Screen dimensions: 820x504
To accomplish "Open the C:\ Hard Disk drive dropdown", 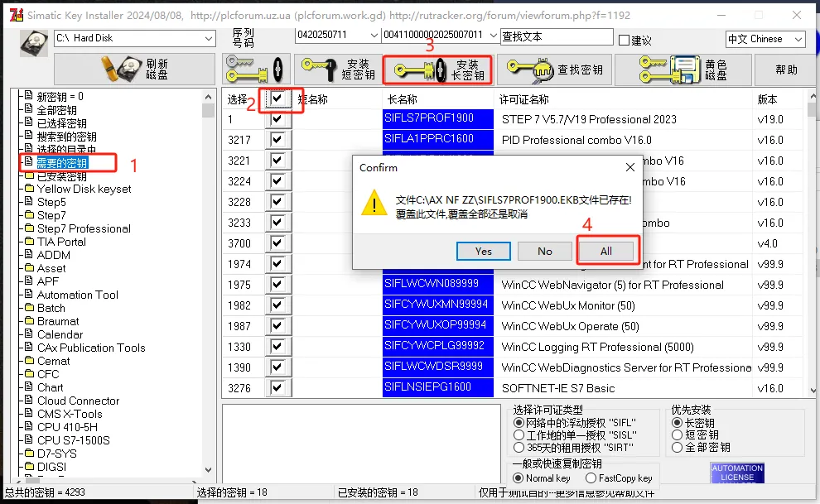I will pos(134,38).
